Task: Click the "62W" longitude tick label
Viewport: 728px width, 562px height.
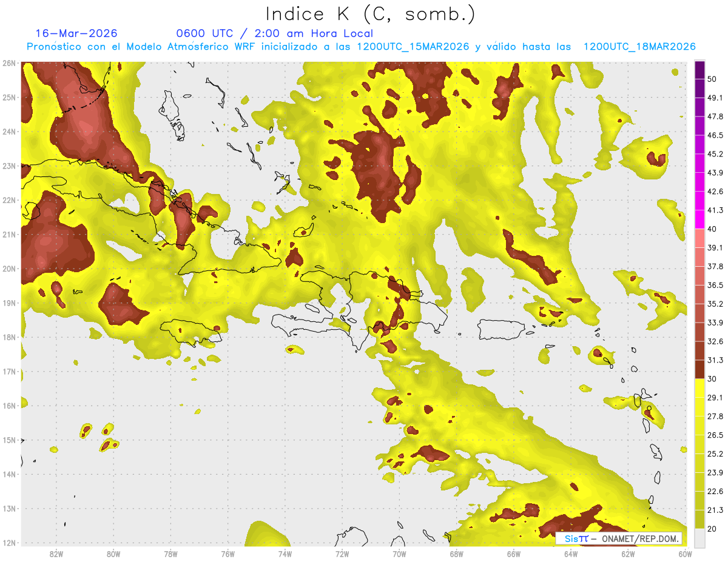Action: pyautogui.click(x=628, y=554)
